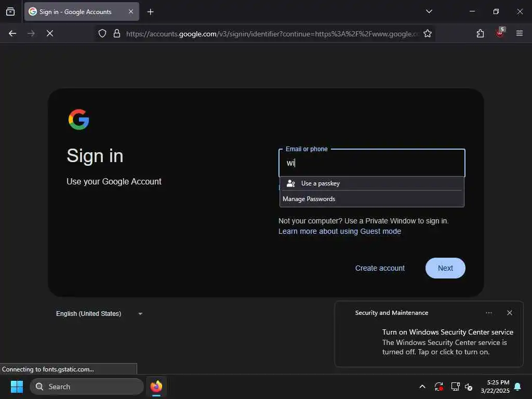This screenshot has width=532, height=399.
Task: Go back with the back arrow
Action: pyautogui.click(x=12, y=33)
